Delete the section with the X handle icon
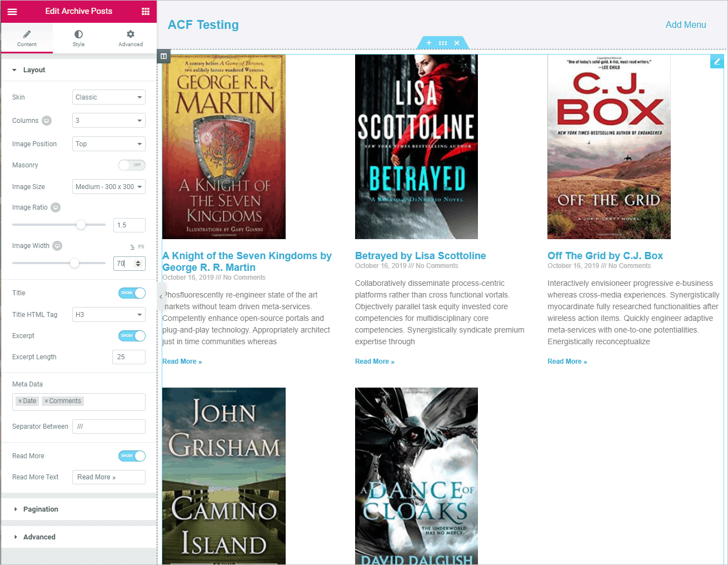This screenshot has width=728, height=565. tap(457, 43)
